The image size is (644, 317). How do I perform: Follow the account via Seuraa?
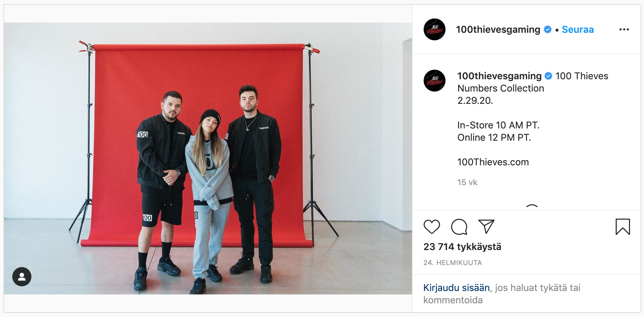tap(578, 29)
